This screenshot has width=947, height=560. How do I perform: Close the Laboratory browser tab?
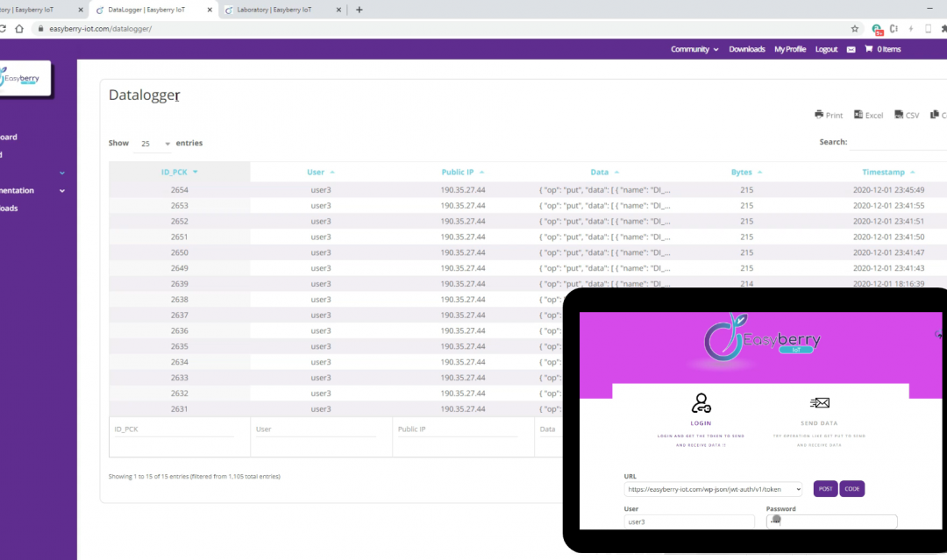[338, 10]
